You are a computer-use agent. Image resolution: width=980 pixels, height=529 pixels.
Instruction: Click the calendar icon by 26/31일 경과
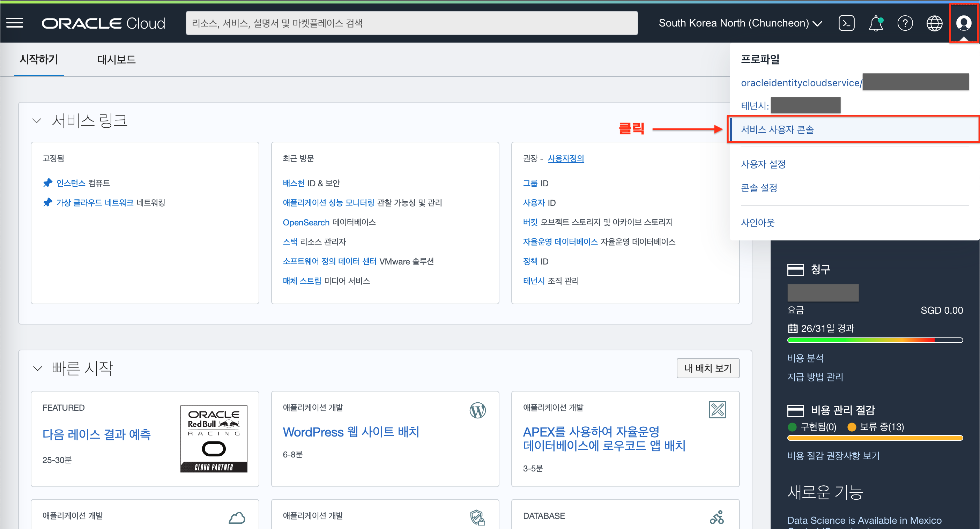coord(793,328)
